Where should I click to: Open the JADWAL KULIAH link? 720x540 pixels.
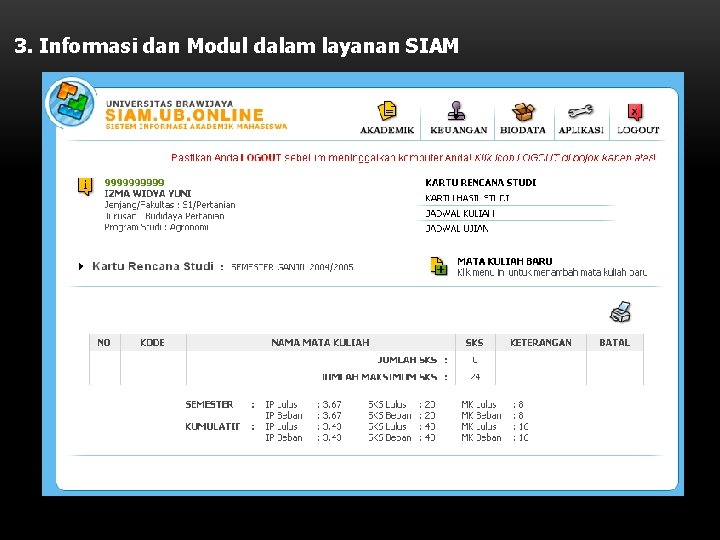pyautogui.click(x=460, y=214)
